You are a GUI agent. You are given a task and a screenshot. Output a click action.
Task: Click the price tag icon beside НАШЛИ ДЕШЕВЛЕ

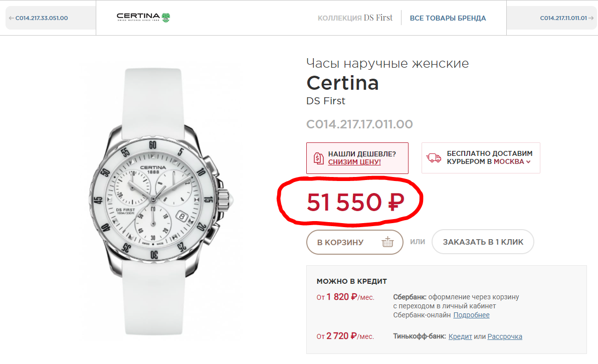(x=318, y=158)
